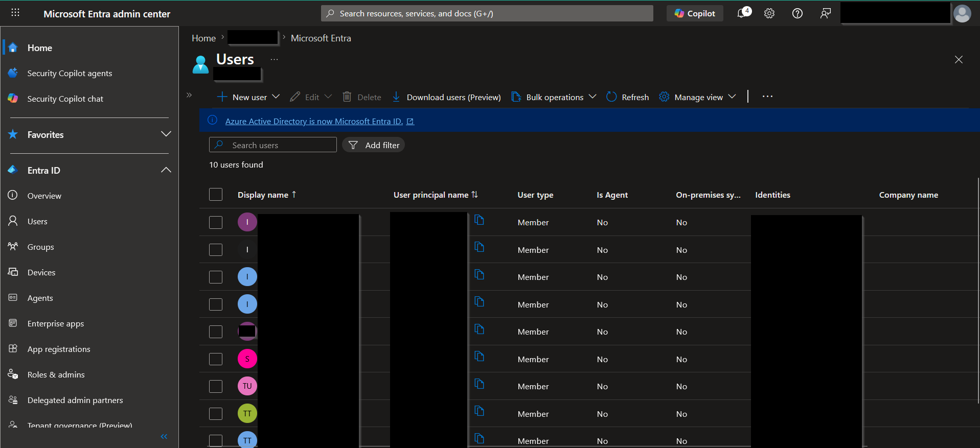
Task: Open the New user dropdown
Action: point(248,97)
